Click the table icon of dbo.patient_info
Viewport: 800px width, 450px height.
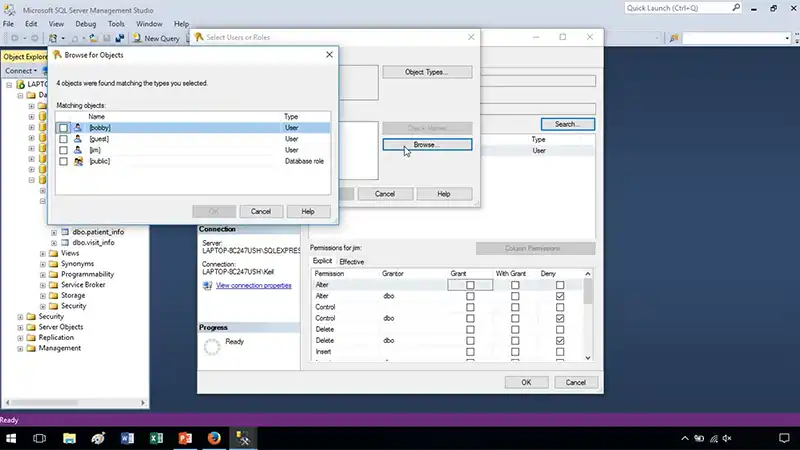coord(65,232)
